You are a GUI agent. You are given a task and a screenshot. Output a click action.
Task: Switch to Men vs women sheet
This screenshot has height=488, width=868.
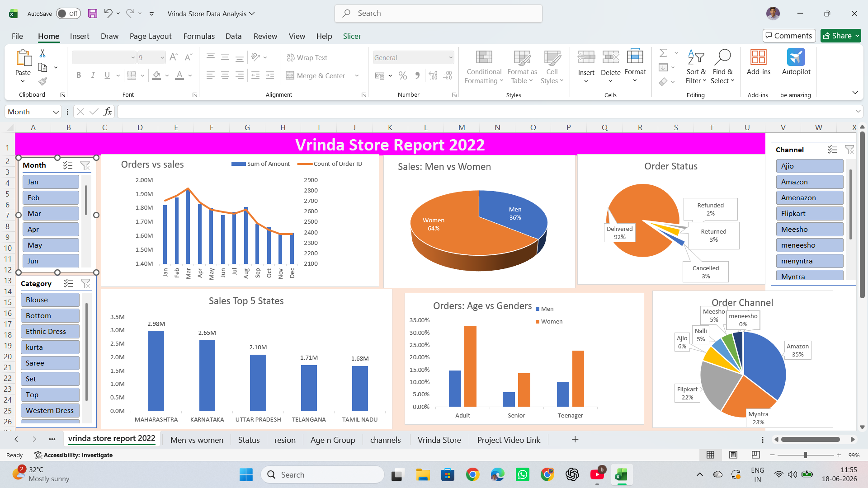pos(197,440)
